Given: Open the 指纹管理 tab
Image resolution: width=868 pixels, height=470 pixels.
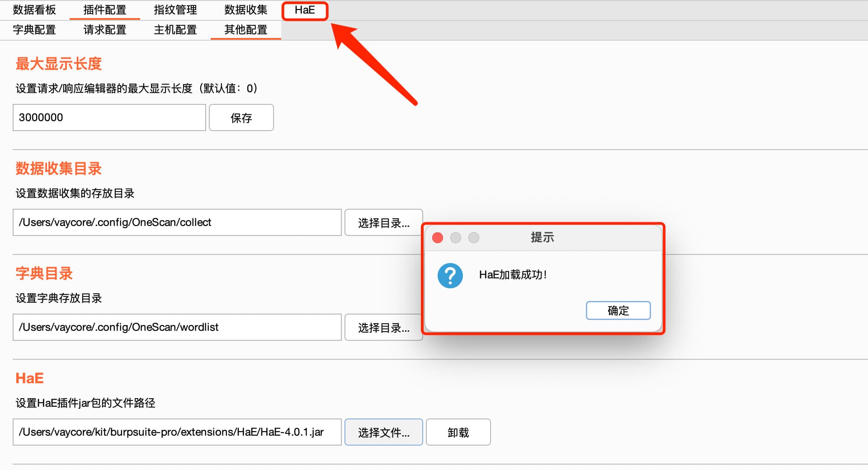Looking at the screenshot, I should pos(175,10).
